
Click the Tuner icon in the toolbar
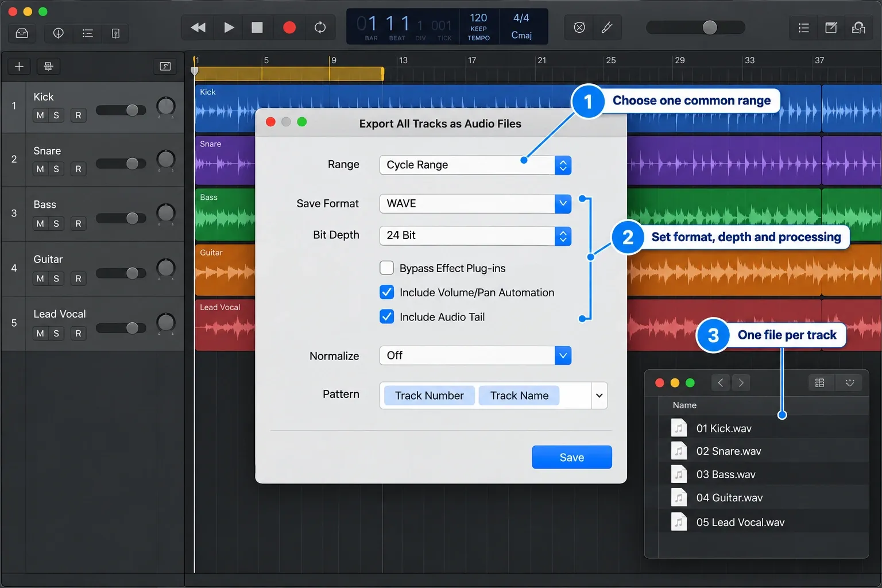pos(579,28)
